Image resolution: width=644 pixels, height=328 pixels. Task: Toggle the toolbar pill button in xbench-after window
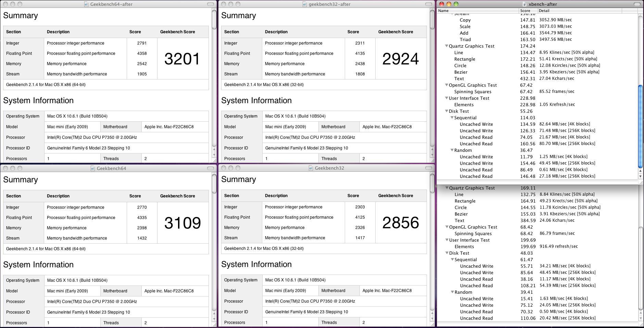tap(637, 4)
